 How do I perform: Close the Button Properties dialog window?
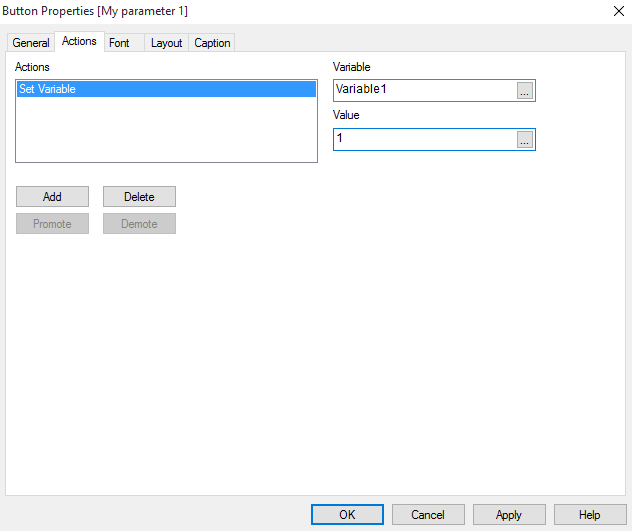(613, 11)
